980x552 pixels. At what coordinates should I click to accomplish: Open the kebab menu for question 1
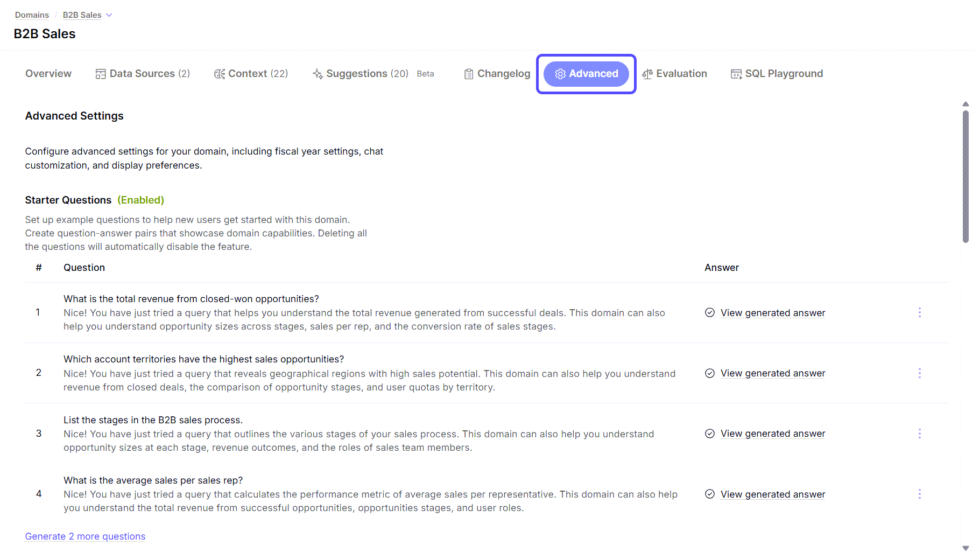[x=920, y=312]
